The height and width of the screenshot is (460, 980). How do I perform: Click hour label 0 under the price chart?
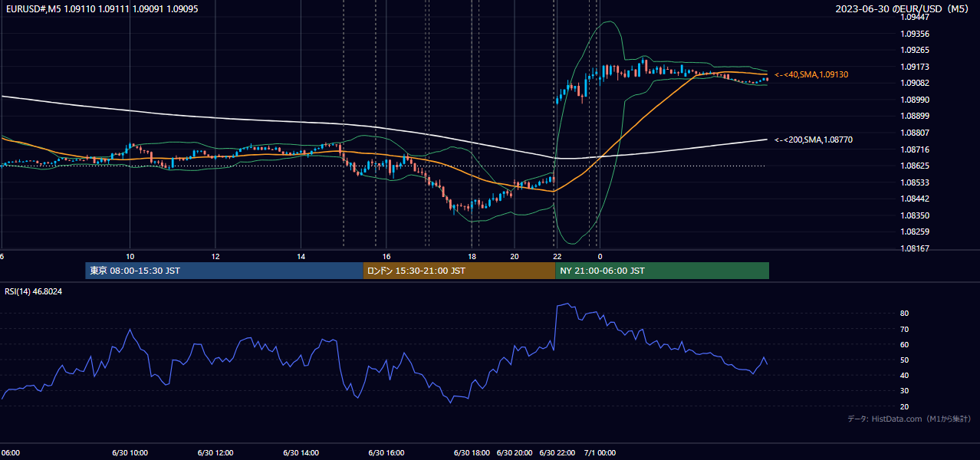(600, 256)
